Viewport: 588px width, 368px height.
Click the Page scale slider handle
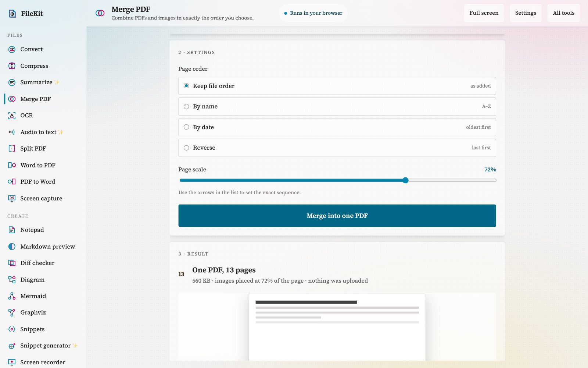[405, 180]
